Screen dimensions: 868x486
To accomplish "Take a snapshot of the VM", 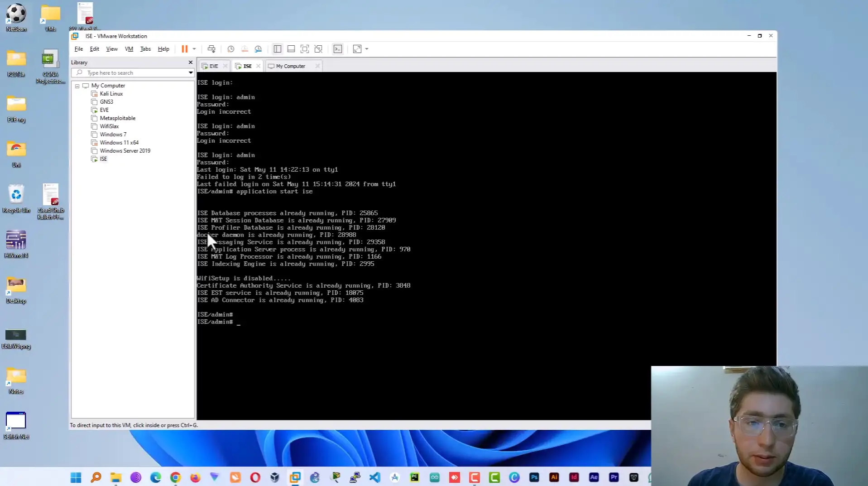I will (230, 49).
